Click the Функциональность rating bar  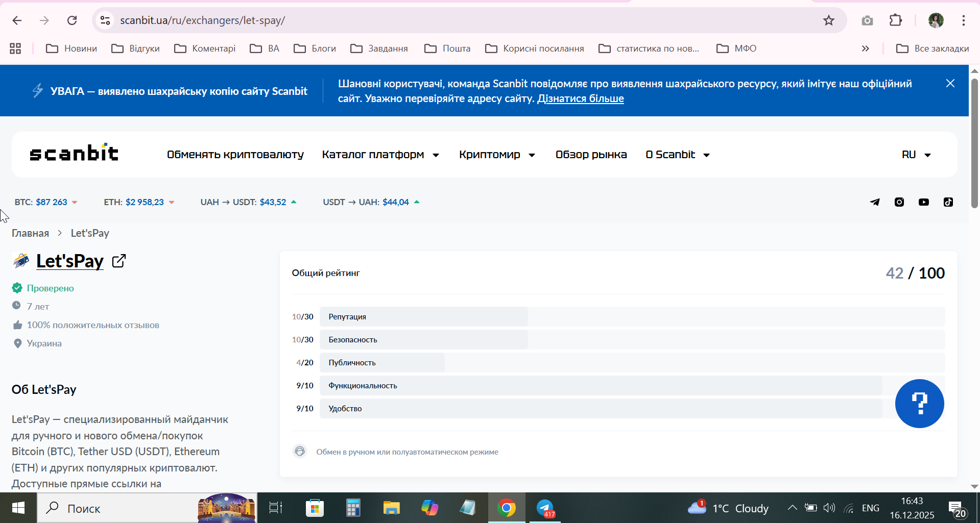[632, 386]
